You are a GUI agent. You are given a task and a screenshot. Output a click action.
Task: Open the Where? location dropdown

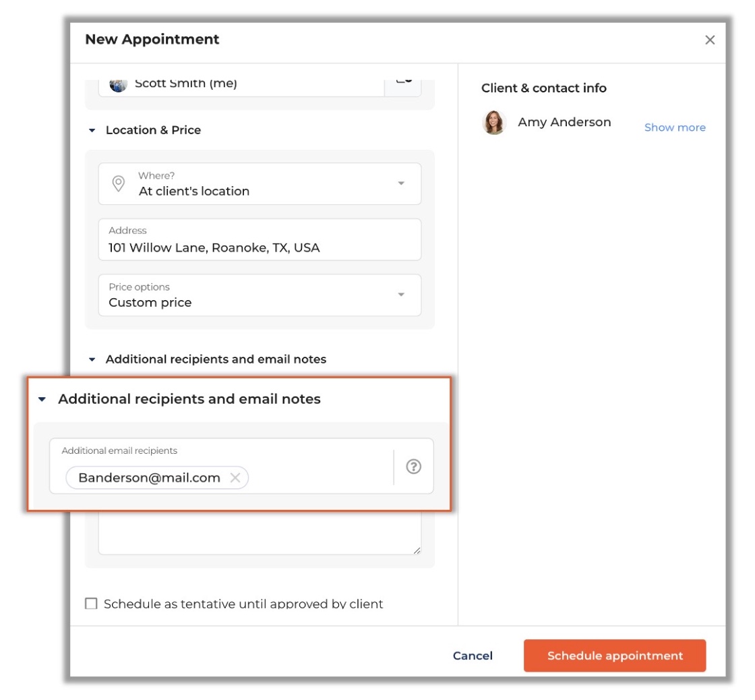pos(260,183)
